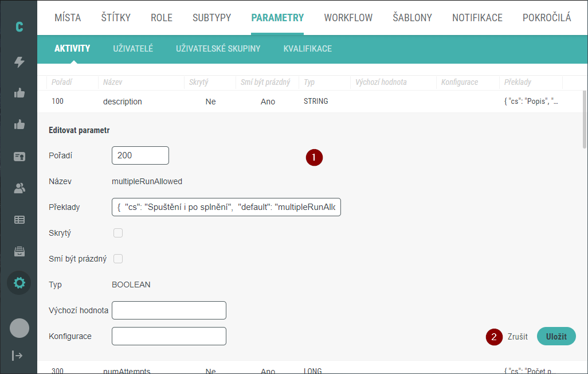Click Zrušit to cancel editing
The image size is (588, 374).
tap(518, 337)
